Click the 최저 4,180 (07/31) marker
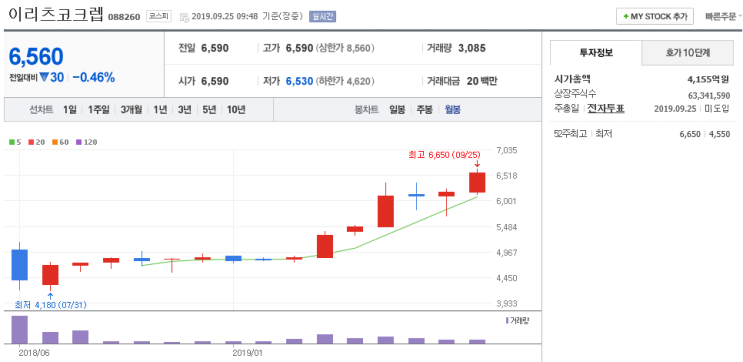This screenshot has width=743, height=362. (x=51, y=305)
